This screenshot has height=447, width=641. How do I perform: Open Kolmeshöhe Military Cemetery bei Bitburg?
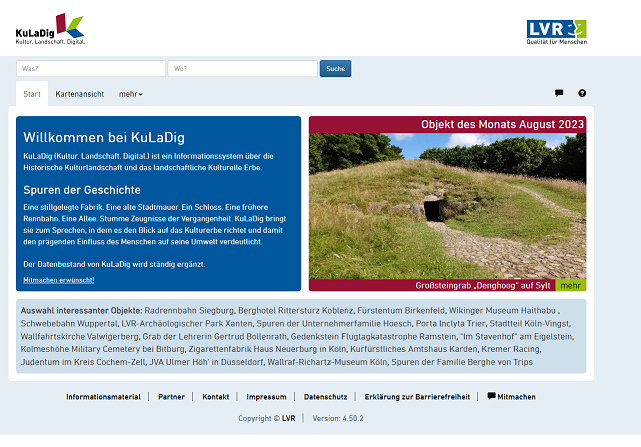pos(103,349)
